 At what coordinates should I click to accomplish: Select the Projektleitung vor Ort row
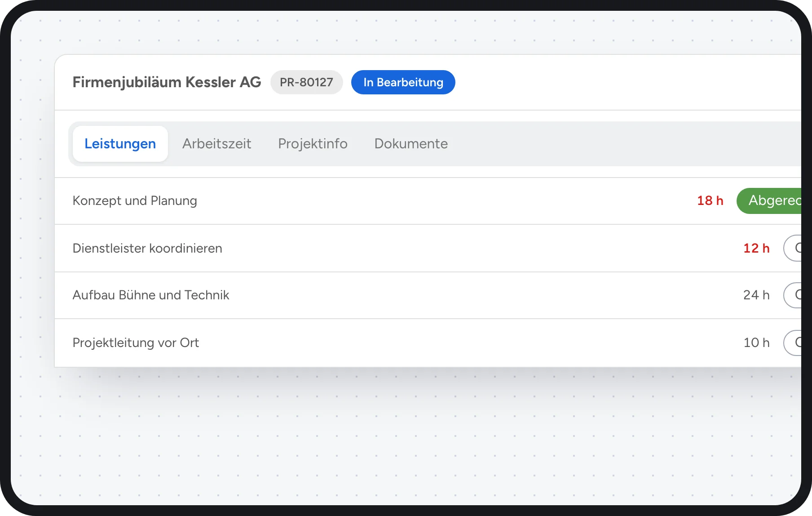coord(428,343)
